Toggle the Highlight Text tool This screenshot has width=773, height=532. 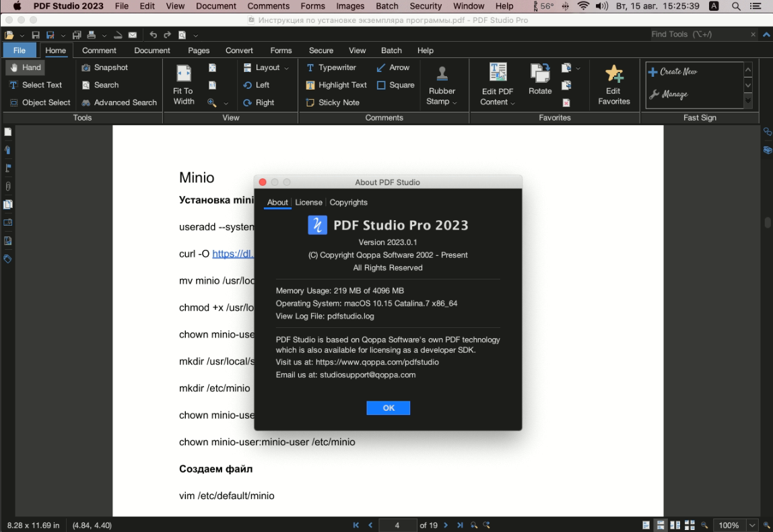point(336,85)
